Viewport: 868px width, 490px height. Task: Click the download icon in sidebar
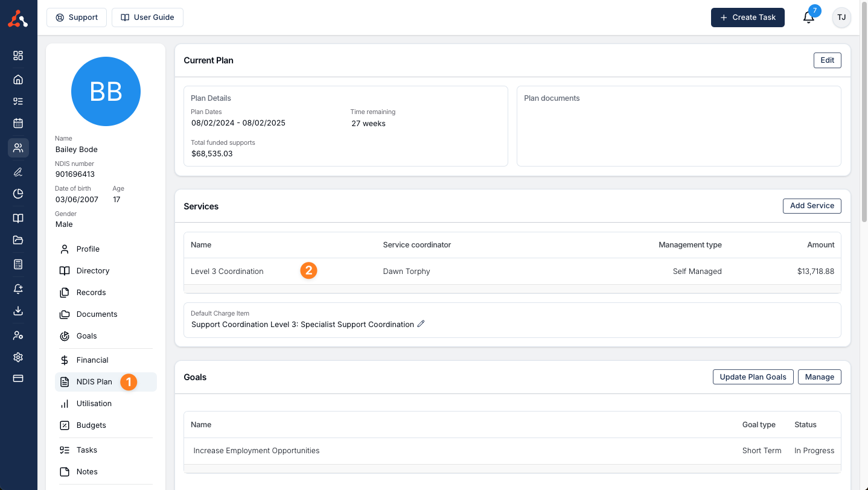click(18, 311)
